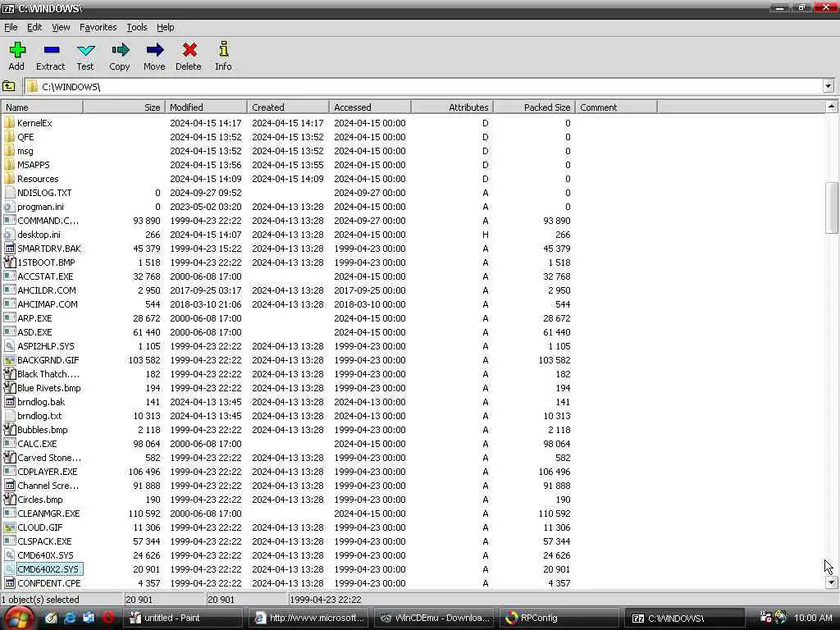Viewport: 840px width, 630px height.
Task: Click the Add toolbar icon
Action: [16, 50]
